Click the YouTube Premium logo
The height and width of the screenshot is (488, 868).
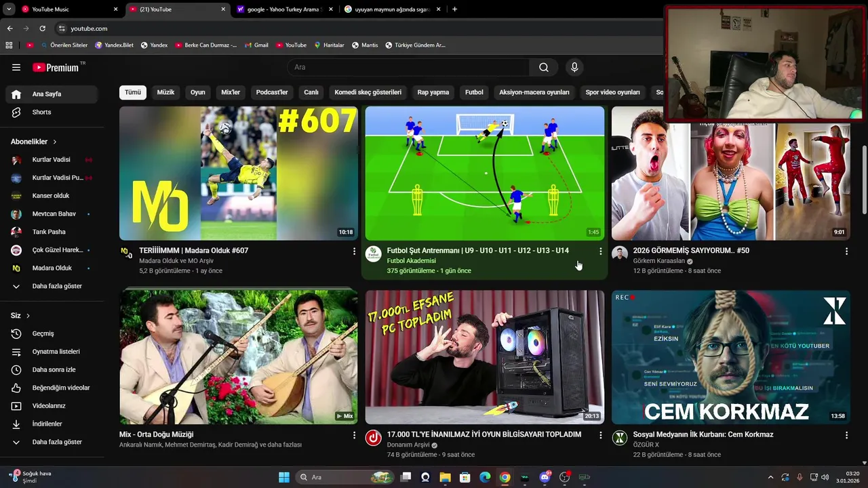click(56, 67)
